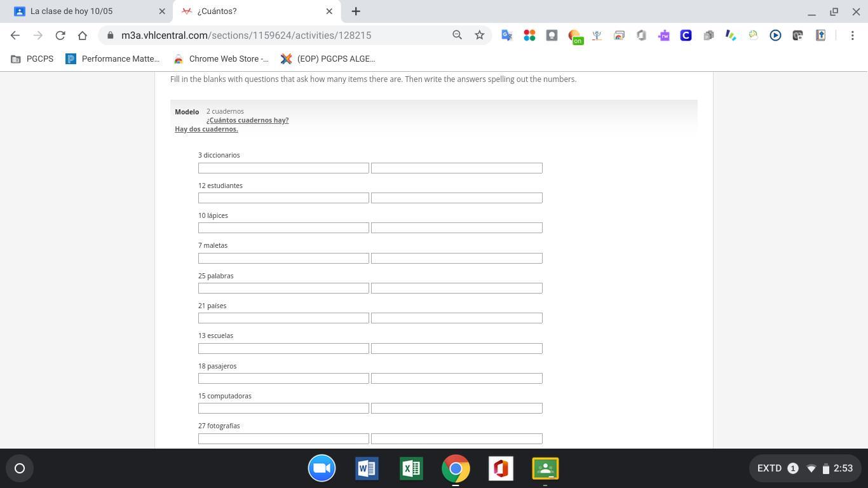The height and width of the screenshot is (488, 868).
Task: Open the ChromeOS launcher button
Action: 20,468
